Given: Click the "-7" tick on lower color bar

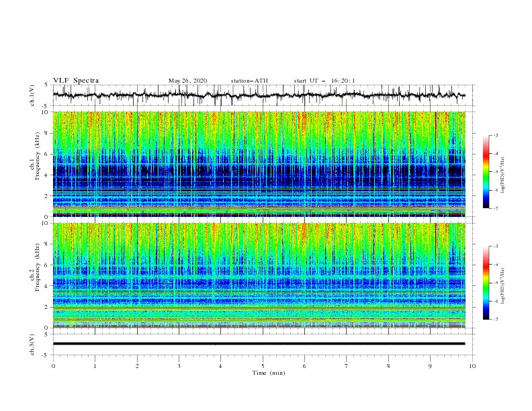Looking at the screenshot, I should pyautogui.click(x=496, y=319).
